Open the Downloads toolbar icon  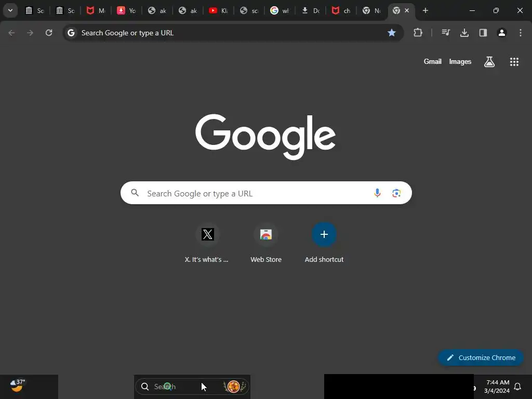[x=464, y=33]
